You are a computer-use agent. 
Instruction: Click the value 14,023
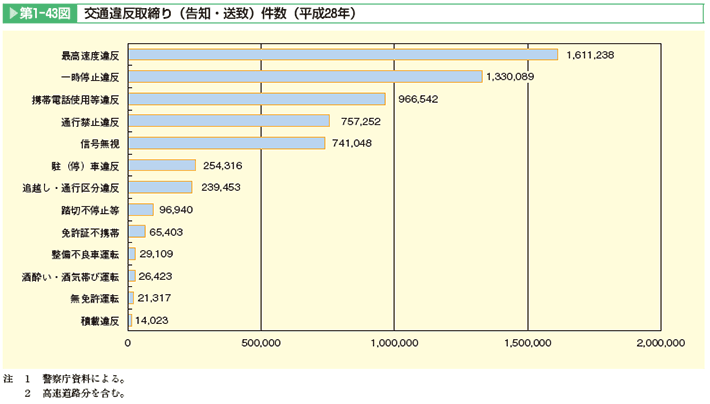tap(152, 320)
